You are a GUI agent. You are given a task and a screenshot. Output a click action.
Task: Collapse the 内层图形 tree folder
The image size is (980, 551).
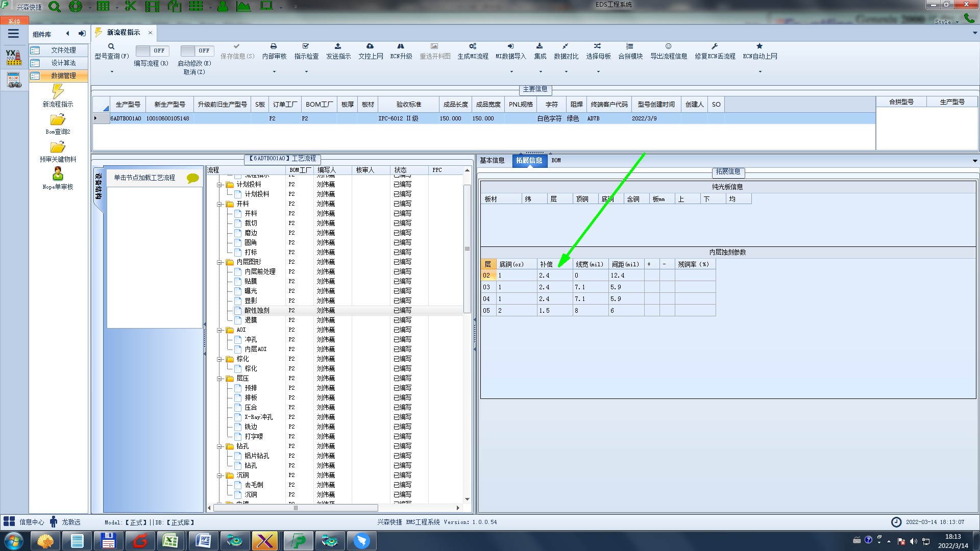(219, 262)
